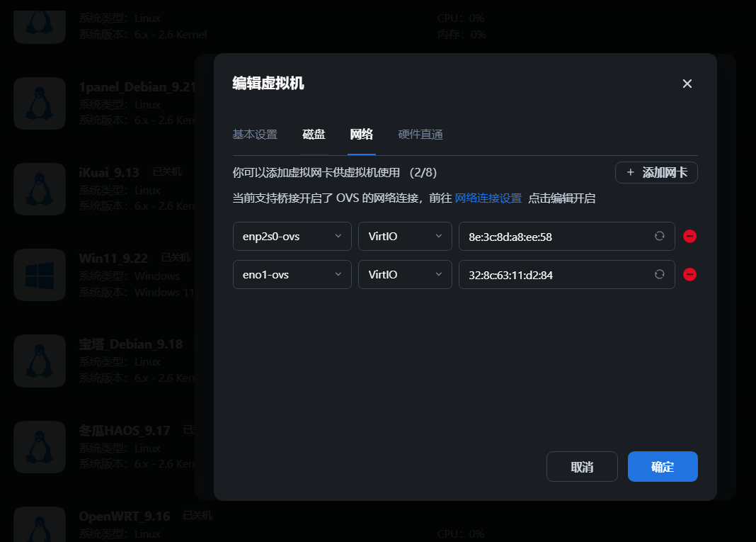The width and height of the screenshot is (756, 542).
Task: Remove the enp2s0-ovs network card
Action: (x=689, y=236)
